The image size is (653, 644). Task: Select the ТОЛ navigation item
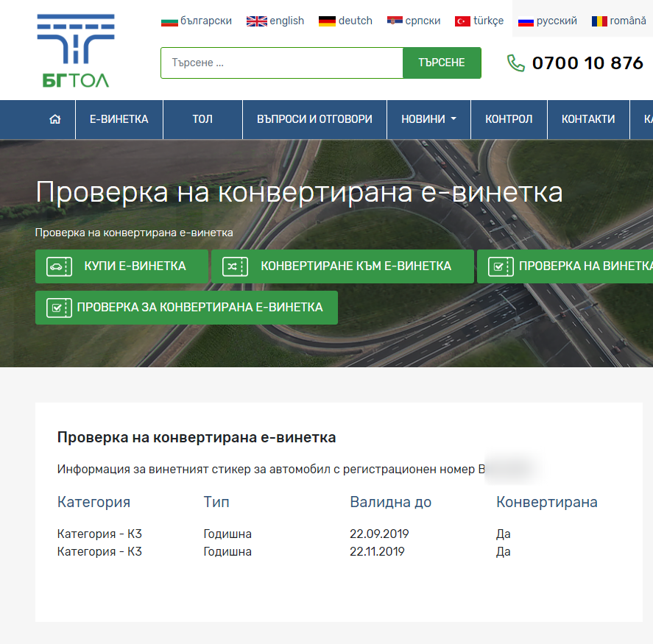pyautogui.click(x=202, y=119)
